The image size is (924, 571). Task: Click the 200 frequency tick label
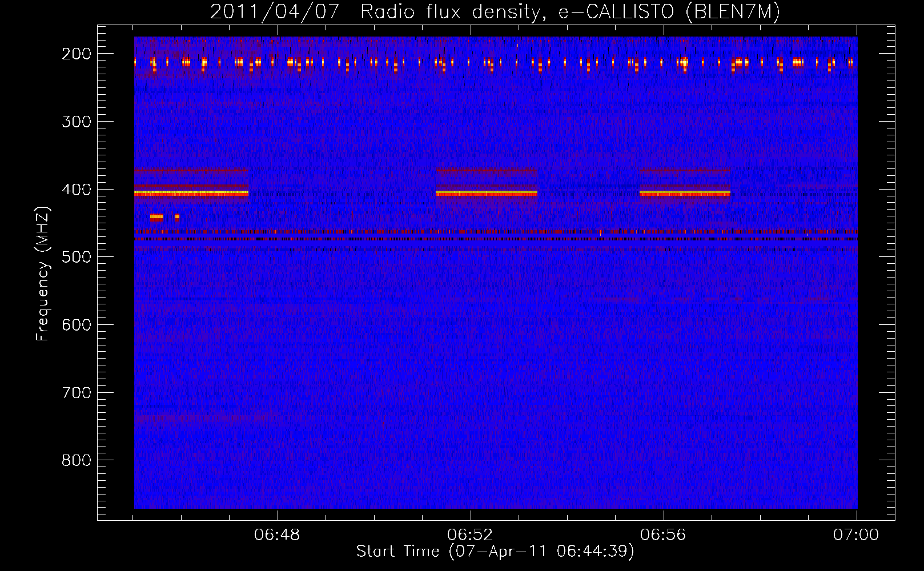pos(77,54)
